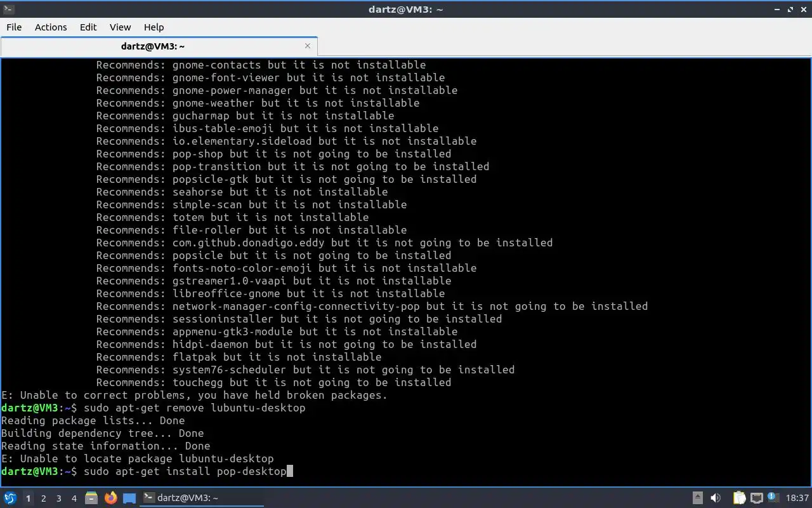Maximize the terminal window
Image resolution: width=812 pixels, height=508 pixels.
point(790,9)
